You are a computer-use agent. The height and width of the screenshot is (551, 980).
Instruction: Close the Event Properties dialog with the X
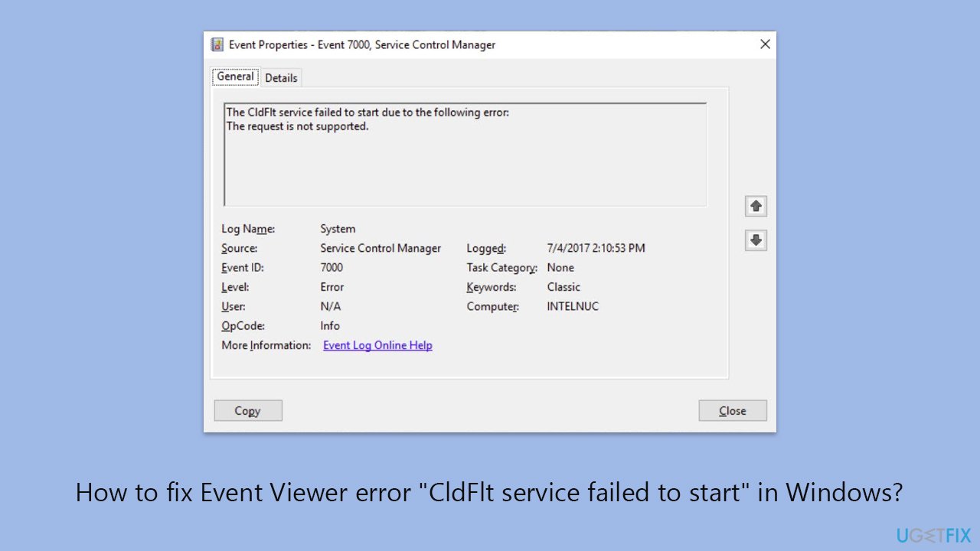pos(765,44)
